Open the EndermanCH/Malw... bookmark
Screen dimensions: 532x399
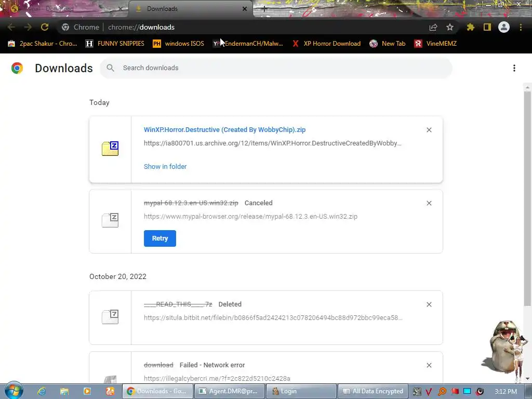tap(248, 44)
